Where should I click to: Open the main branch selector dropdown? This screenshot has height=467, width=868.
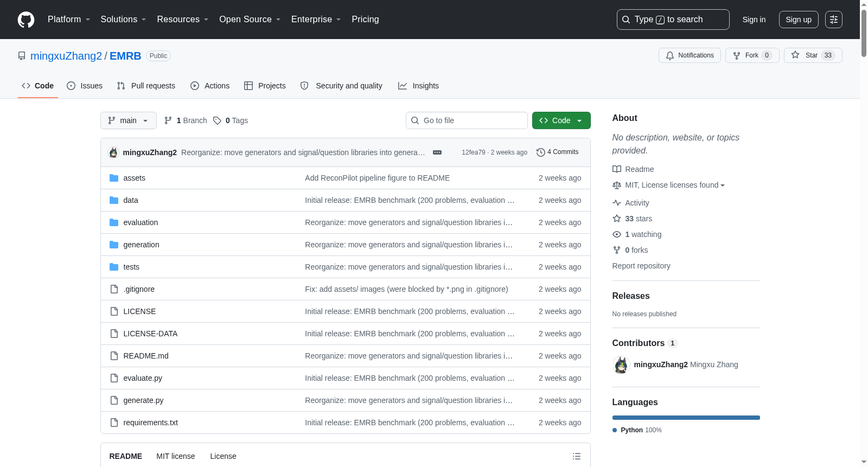(129, 120)
